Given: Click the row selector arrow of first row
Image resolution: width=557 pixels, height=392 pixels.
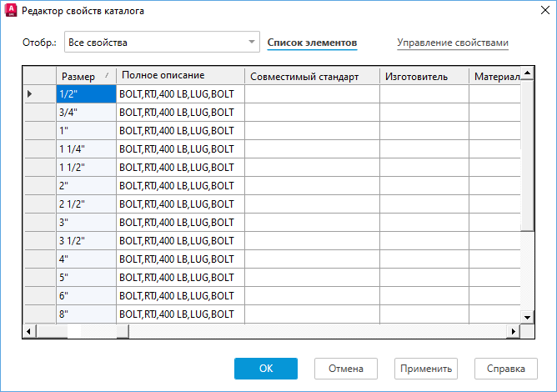Looking at the screenshot, I should click(30, 94).
